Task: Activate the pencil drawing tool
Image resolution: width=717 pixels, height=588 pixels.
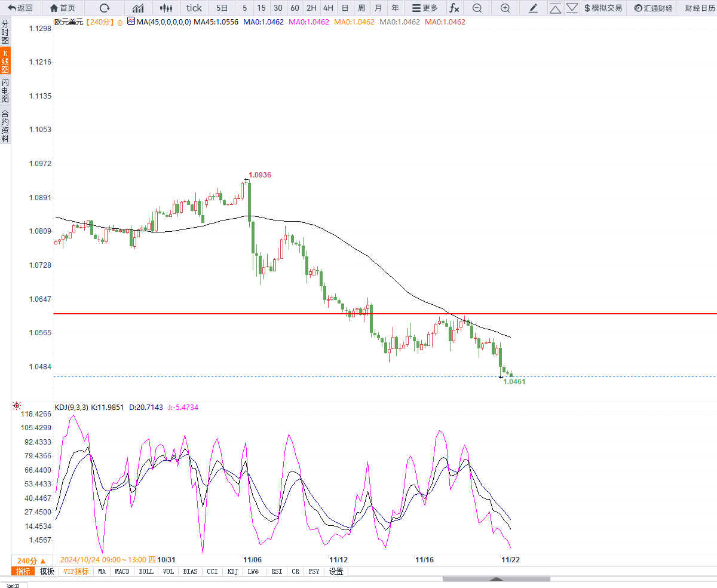Action: [534, 8]
